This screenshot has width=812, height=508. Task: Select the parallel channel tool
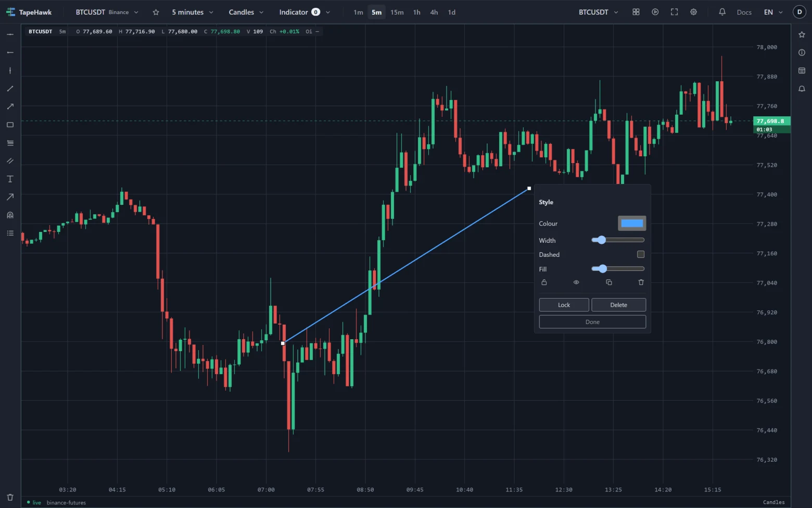[x=10, y=161]
